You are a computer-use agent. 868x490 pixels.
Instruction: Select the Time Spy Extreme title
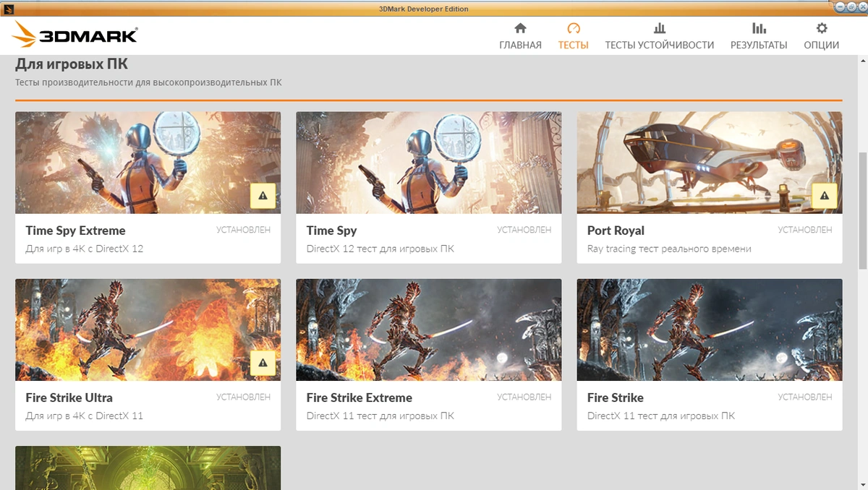coord(75,231)
